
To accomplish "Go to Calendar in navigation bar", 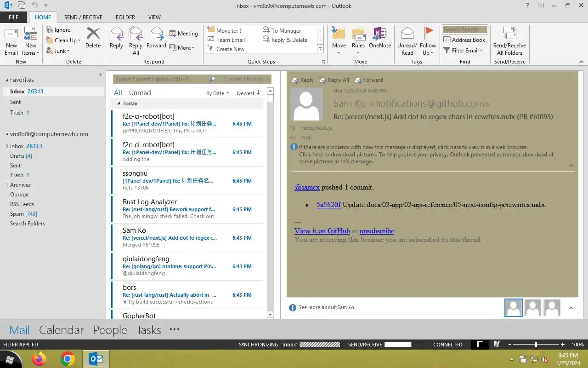I will point(61,330).
